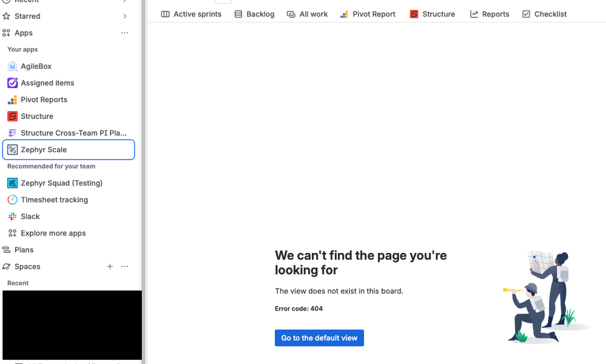Open the AgileBox app icon
Screen dimensions: 606x364
coord(13,66)
